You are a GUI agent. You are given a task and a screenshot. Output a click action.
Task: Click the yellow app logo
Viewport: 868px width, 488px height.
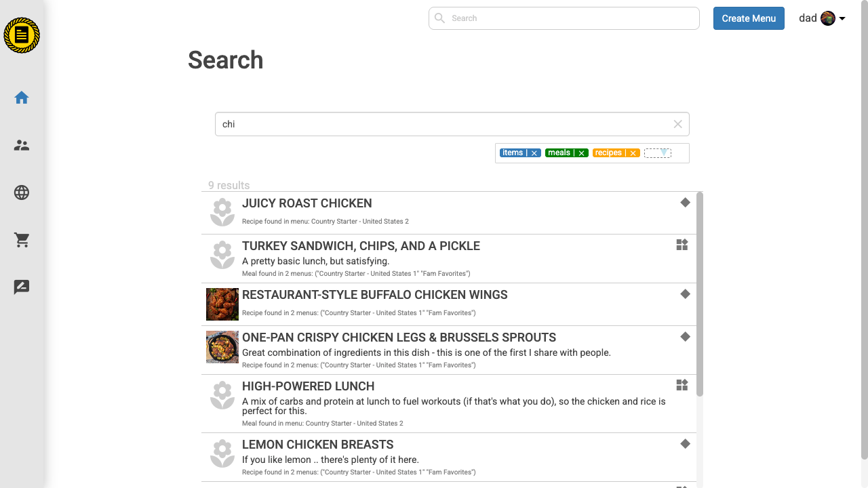pos(22,35)
